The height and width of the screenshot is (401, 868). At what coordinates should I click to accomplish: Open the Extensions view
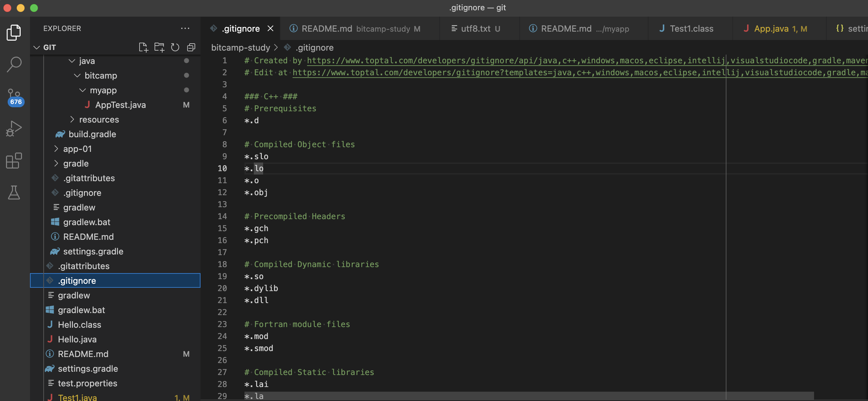coord(14,161)
